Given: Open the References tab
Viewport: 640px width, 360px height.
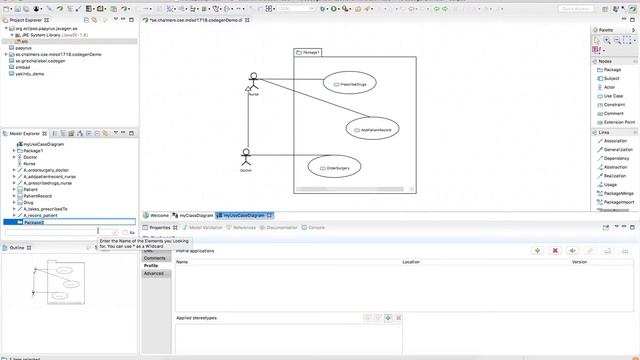Looking at the screenshot, I should click(241, 228).
